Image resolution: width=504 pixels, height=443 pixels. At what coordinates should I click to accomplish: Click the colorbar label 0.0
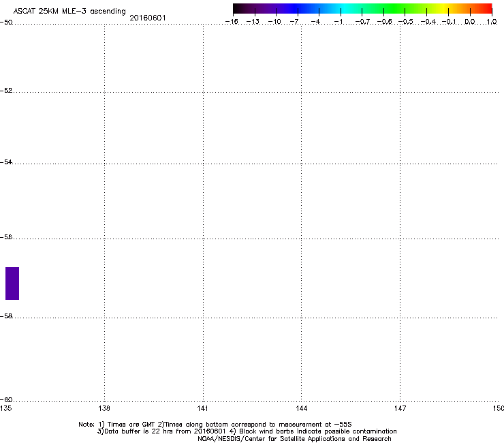(x=470, y=22)
